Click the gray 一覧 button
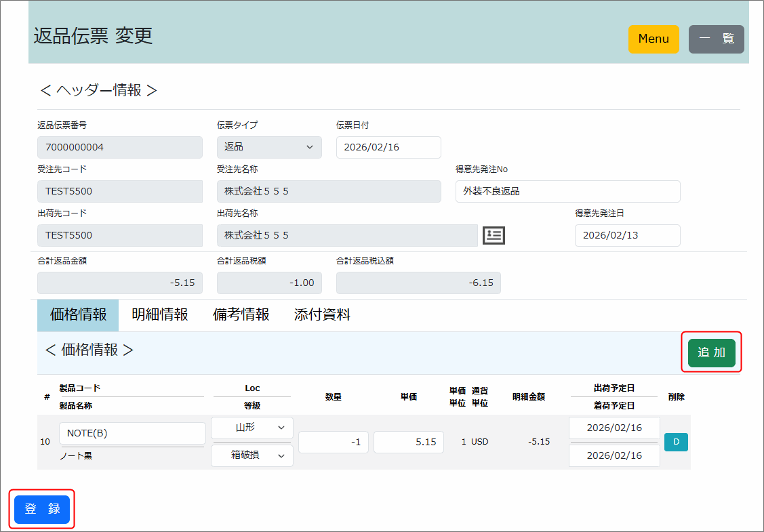The height and width of the screenshot is (532, 764). pyautogui.click(x=716, y=39)
